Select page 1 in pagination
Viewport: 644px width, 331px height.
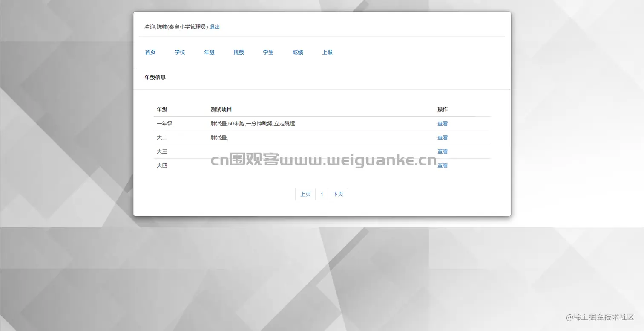point(322,194)
